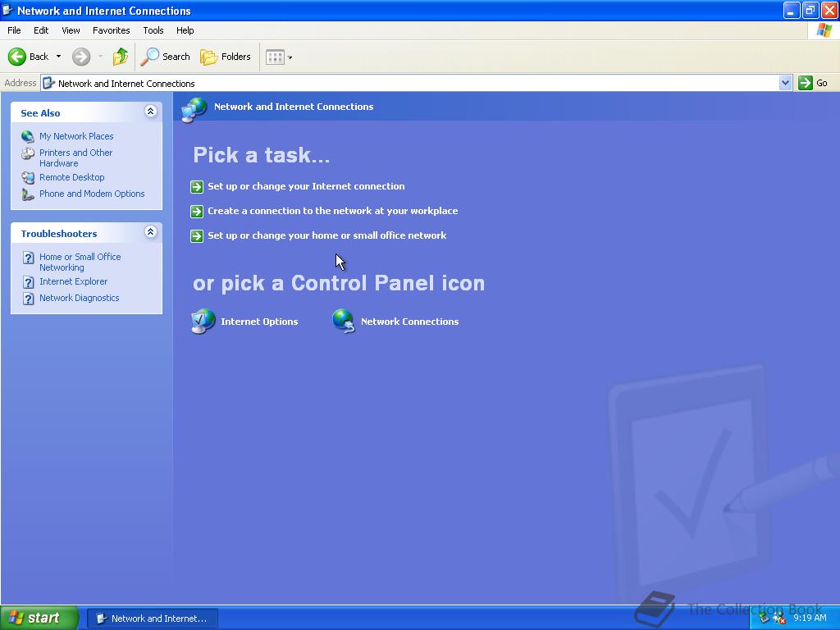Open the File menu
This screenshot has height=630, width=840.
tap(14, 30)
